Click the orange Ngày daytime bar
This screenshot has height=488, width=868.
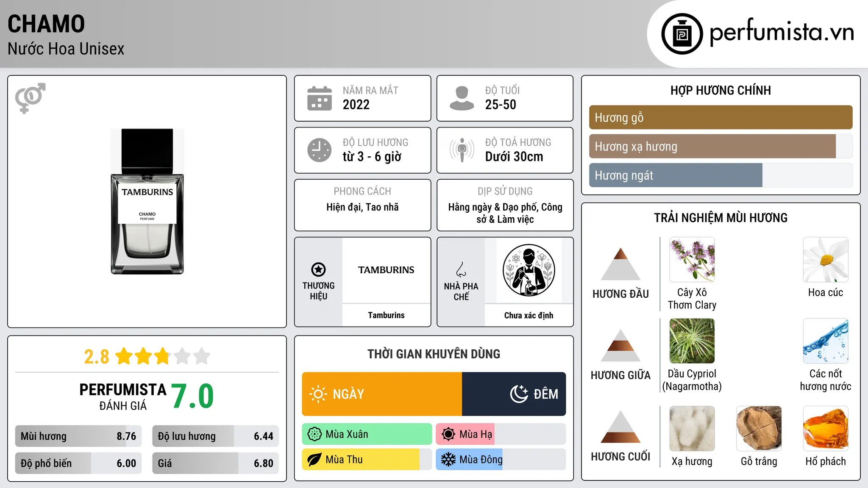(x=382, y=394)
